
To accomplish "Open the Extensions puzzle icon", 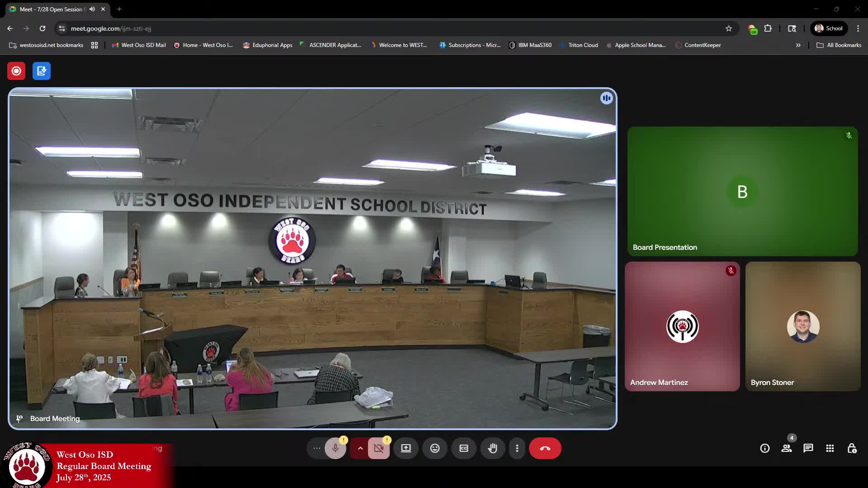I will [768, 28].
